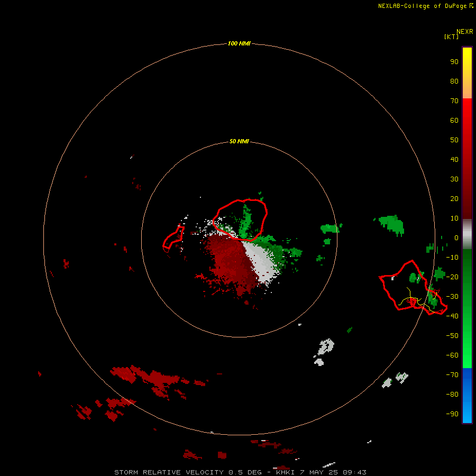Click the -90 value on the velocity scale

click(452, 414)
